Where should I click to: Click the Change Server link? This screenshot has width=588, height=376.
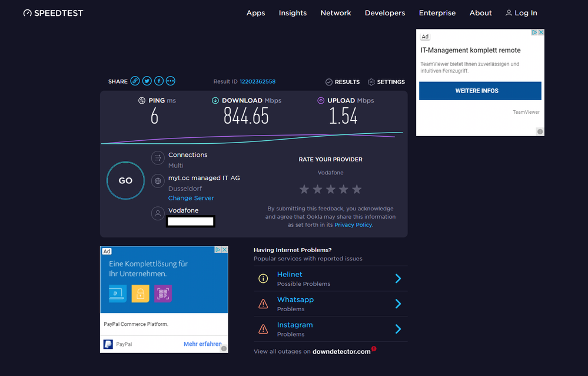(191, 198)
